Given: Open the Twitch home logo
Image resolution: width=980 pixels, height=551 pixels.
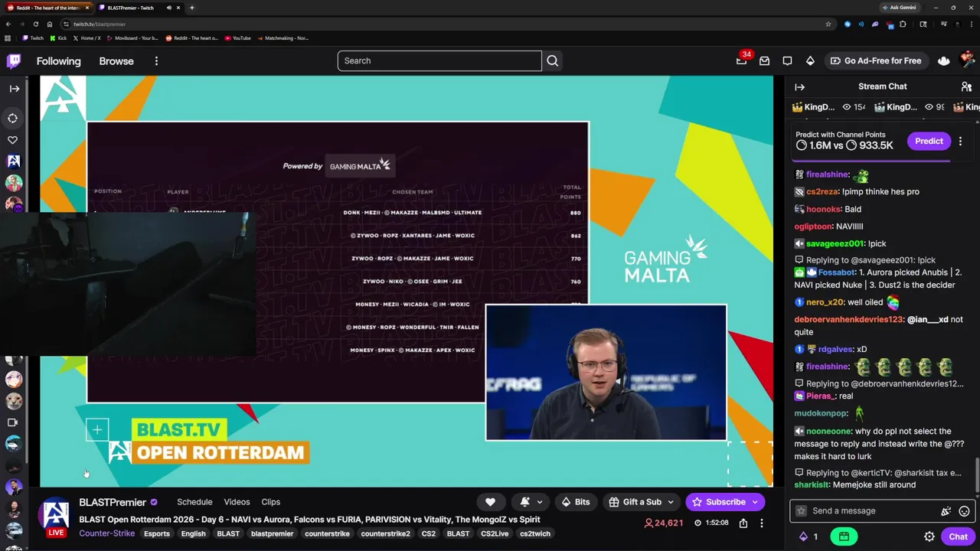Looking at the screenshot, I should coord(14,60).
